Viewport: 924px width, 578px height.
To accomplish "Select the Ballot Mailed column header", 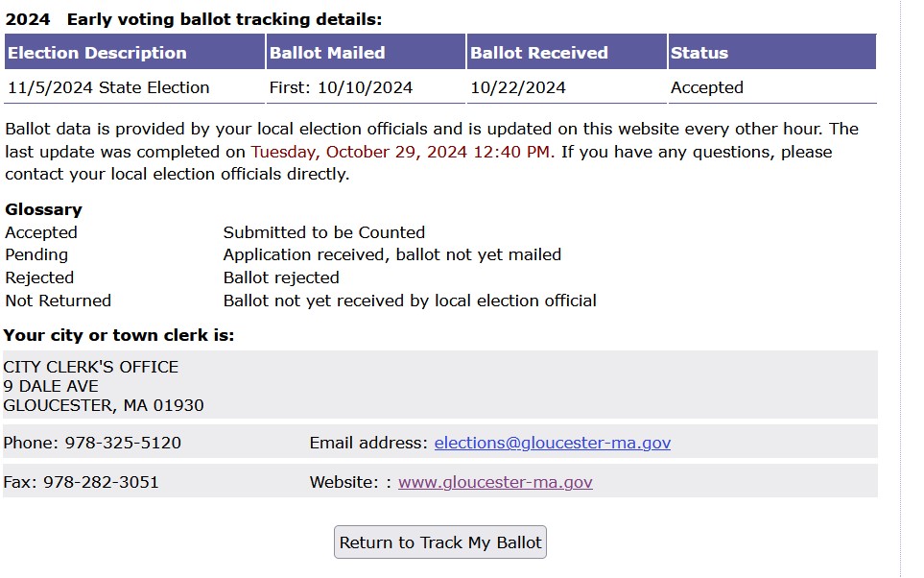I will point(327,53).
